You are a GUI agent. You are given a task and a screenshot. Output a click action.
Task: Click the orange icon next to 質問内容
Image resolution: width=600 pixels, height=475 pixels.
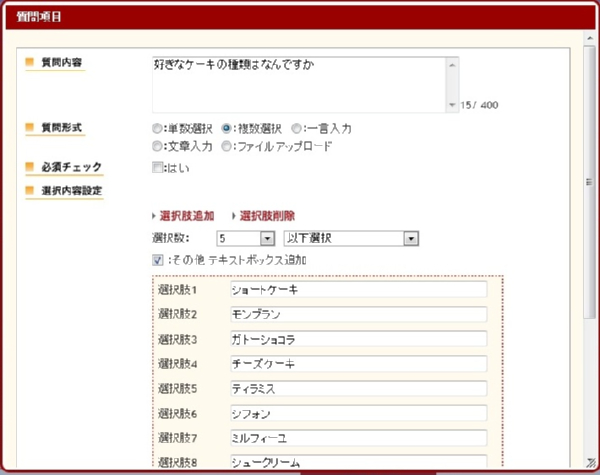click(30, 63)
